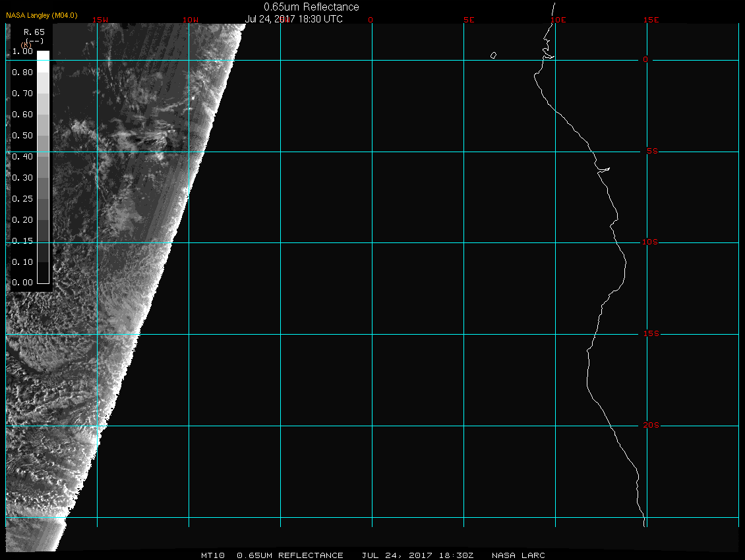Click the 10W longitude label
This screenshot has width=745, height=560.
(x=190, y=20)
